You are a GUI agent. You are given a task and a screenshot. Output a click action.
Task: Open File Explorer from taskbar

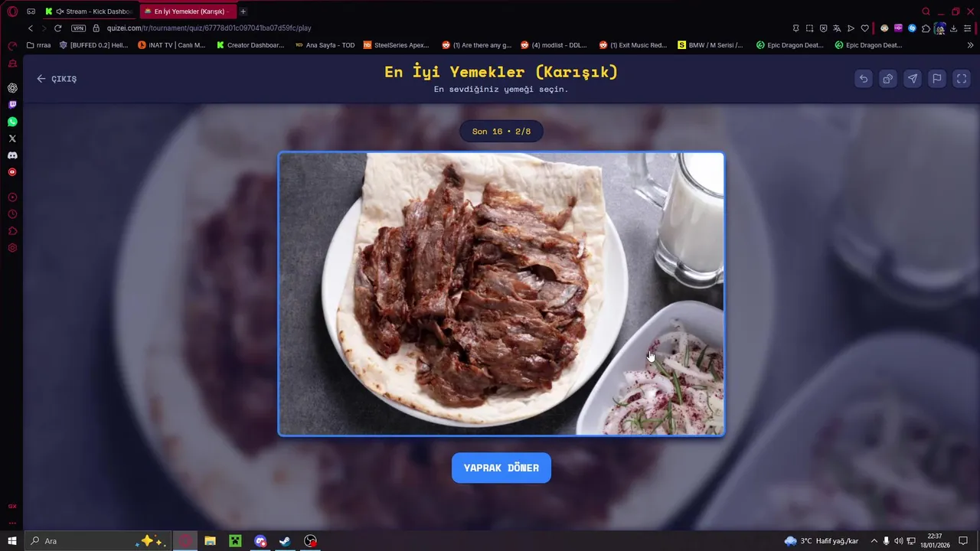tap(210, 541)
